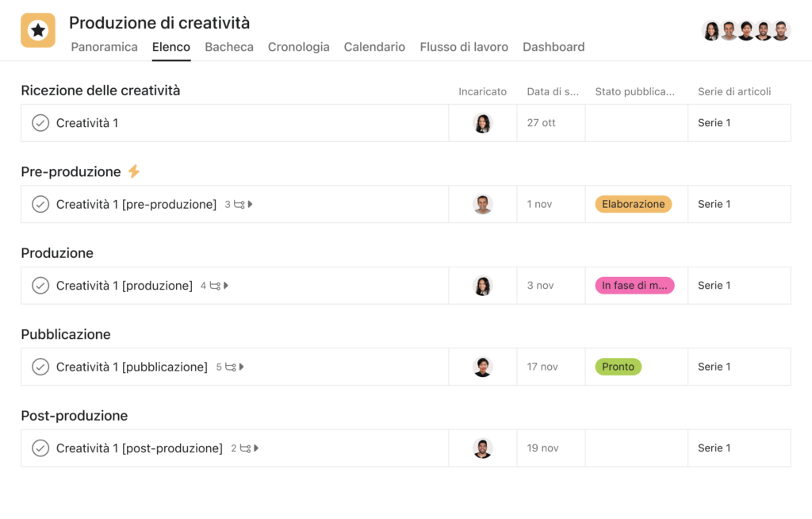Click the green Pronto status tag
The height and width of the screenshot is (519, 812).
pos(618,367)
